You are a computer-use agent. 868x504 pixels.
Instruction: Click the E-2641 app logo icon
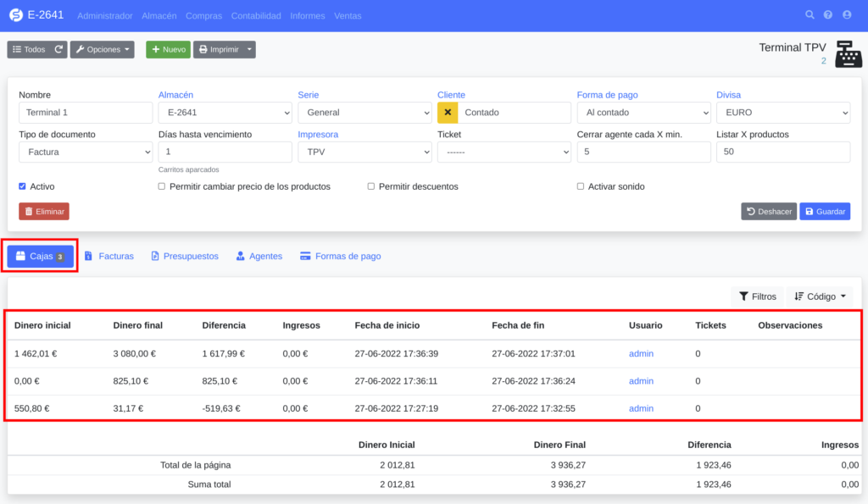[15, 15]
